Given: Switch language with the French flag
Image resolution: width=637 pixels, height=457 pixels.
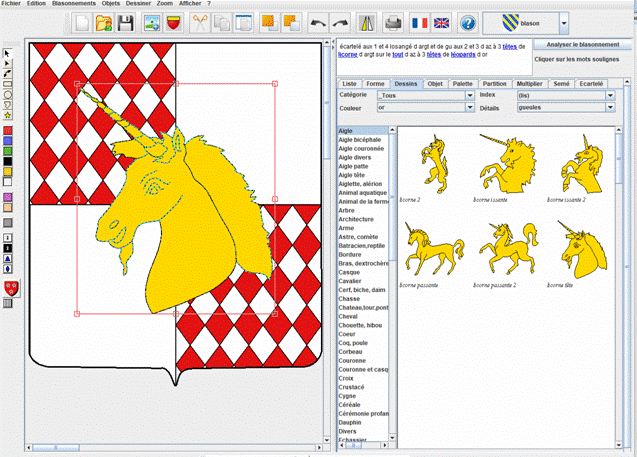Looking at the screenshot, I should [418, 22].
